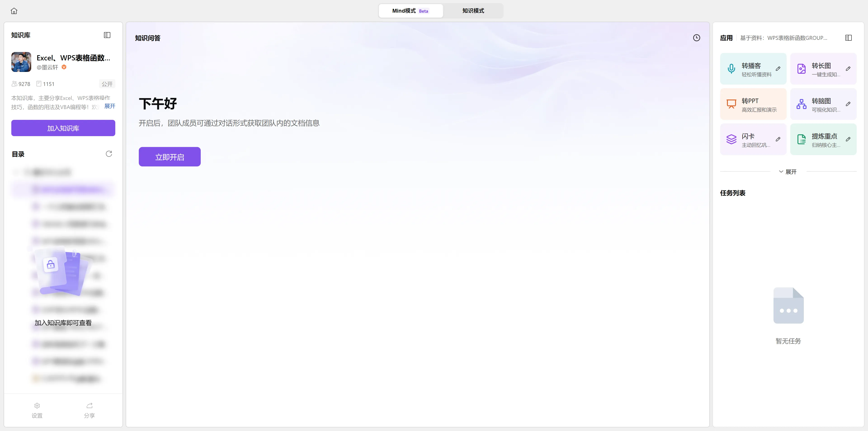This screenshot has height=431, width=868.
Task: Click the member count 9278
Action: (x=21, y=84)
